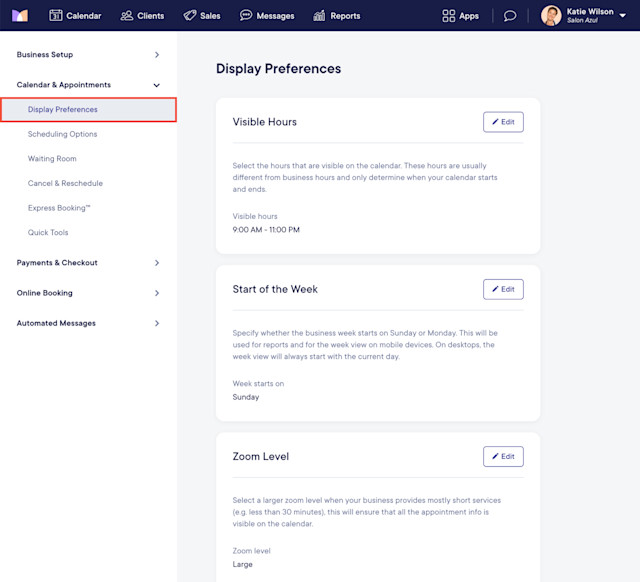Open Cancel & Reschedule settings
This screenshot has height=582, width=640.
[65, 183]
